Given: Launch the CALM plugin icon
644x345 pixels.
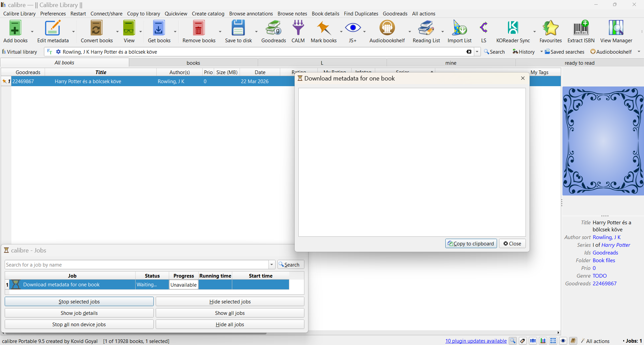Looking at the screenshot, I should 298,28.
